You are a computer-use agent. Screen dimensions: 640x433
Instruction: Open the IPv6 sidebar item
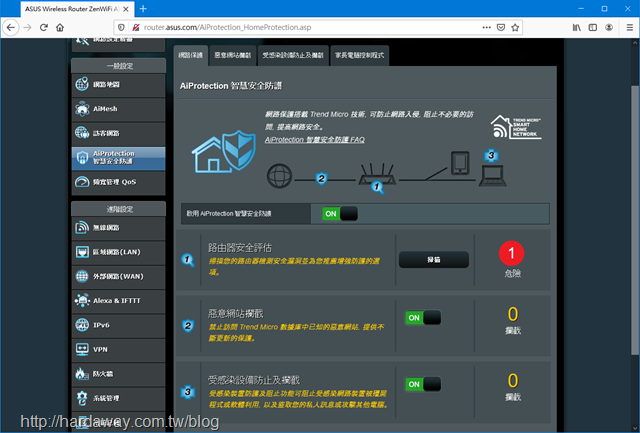[x=118, y=325]
